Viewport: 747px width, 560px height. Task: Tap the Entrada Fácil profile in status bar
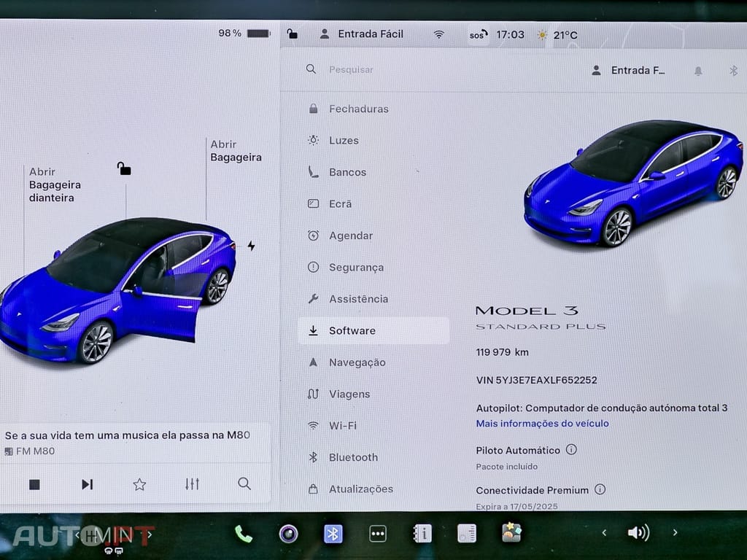(362, 34)
